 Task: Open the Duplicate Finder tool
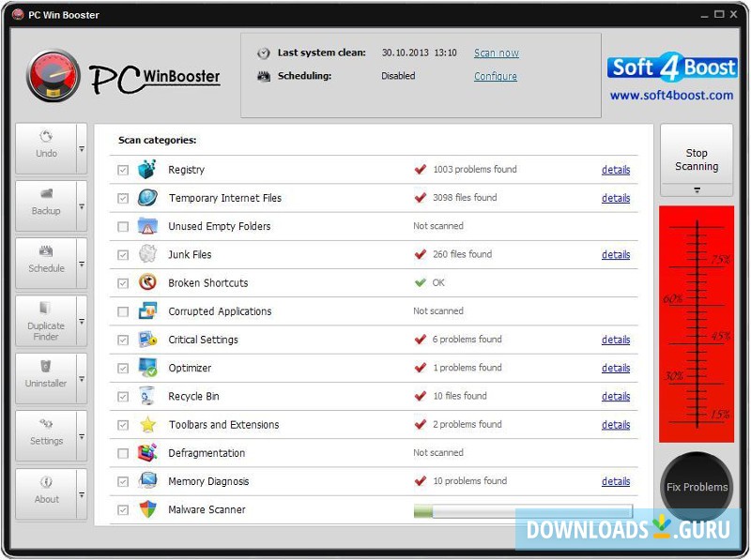click(x=46, y=321)
